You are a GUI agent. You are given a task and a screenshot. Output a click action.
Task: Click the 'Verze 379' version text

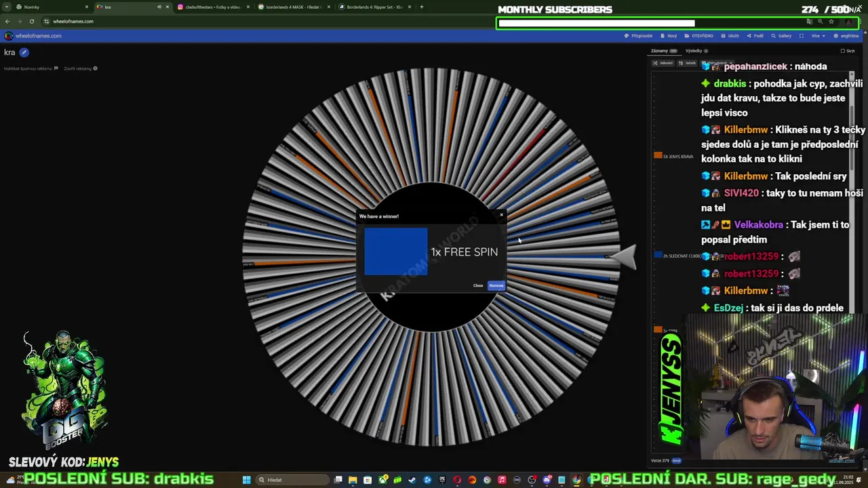[x=660, y=460]
